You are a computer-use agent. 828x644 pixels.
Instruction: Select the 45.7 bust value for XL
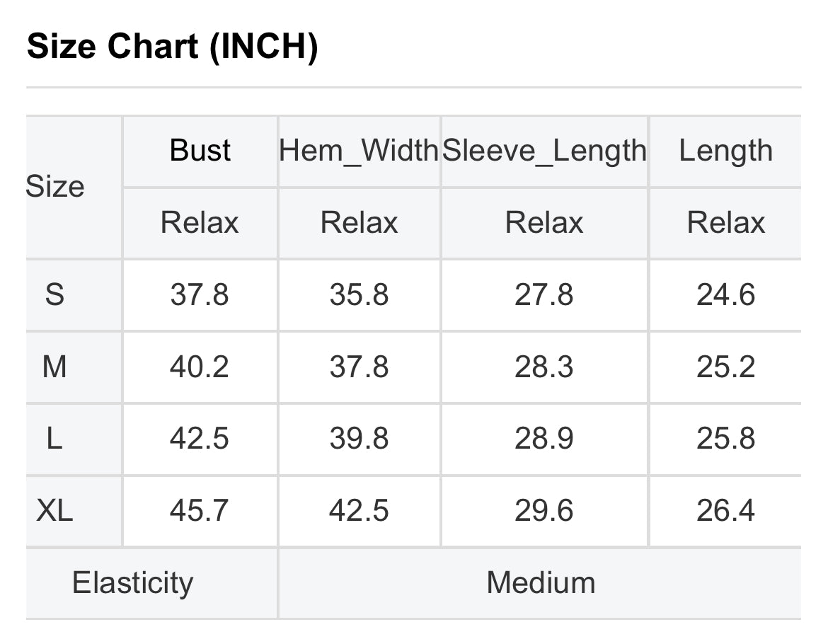[199, 510]
